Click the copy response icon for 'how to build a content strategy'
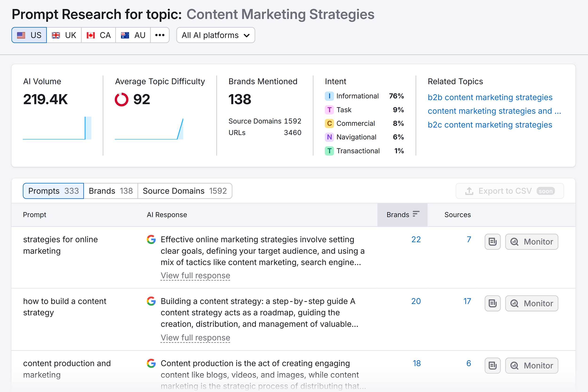 (492, 303)
